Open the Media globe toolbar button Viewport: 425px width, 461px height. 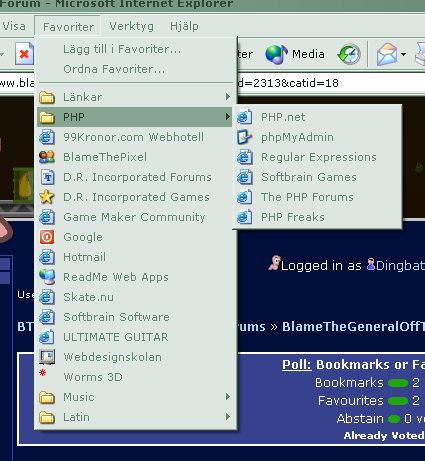click(x=295, y=54)
